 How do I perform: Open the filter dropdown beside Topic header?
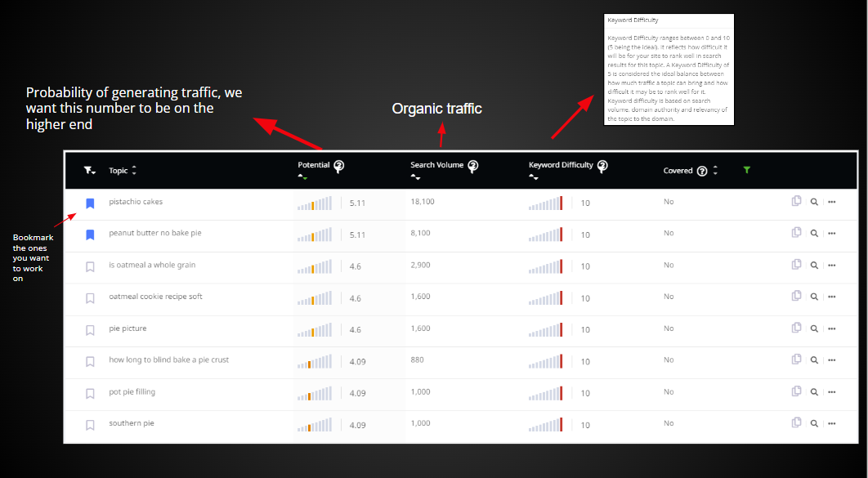pos(90,171)
